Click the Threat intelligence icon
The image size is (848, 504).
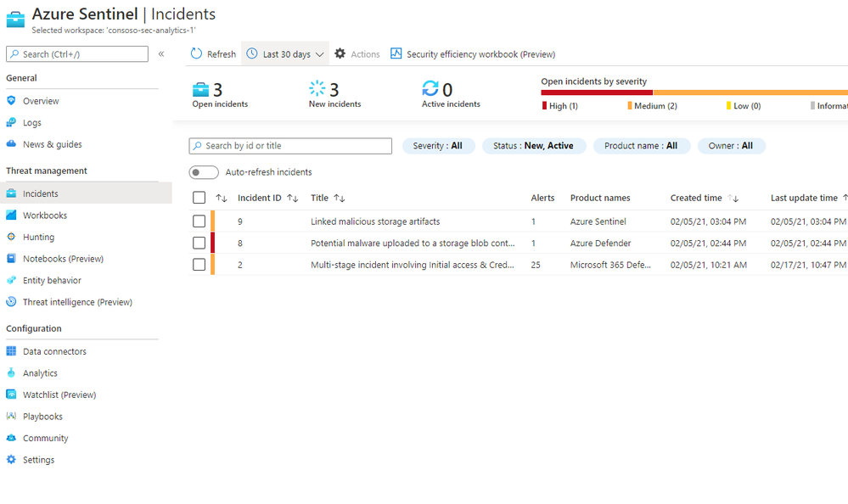pyautogui.click(x=11, y=302)
